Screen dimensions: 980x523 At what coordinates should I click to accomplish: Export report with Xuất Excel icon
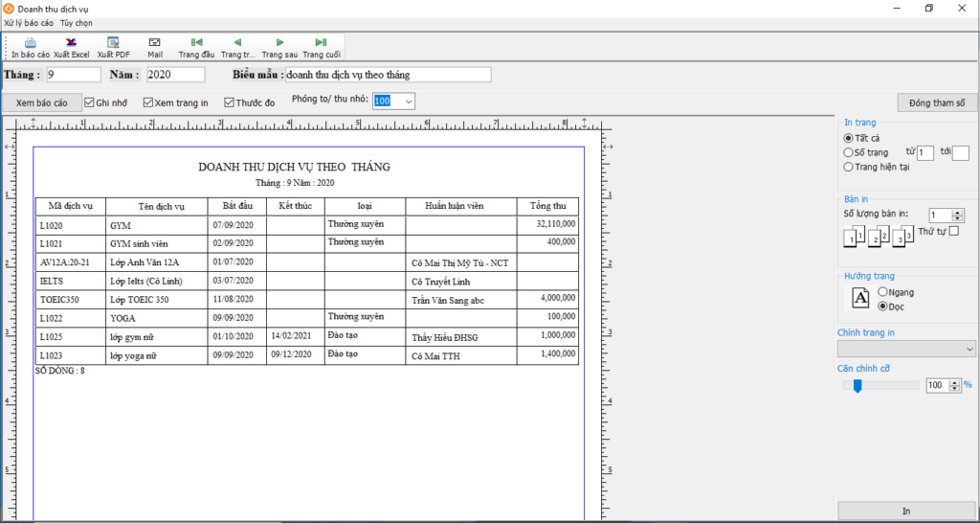click(71, 43)
